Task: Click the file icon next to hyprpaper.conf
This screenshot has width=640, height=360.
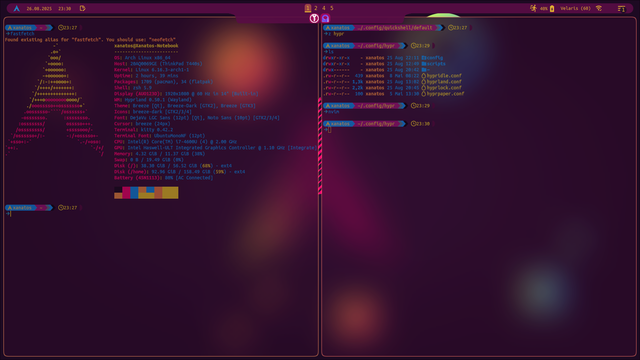Action: tap(424, 94)
